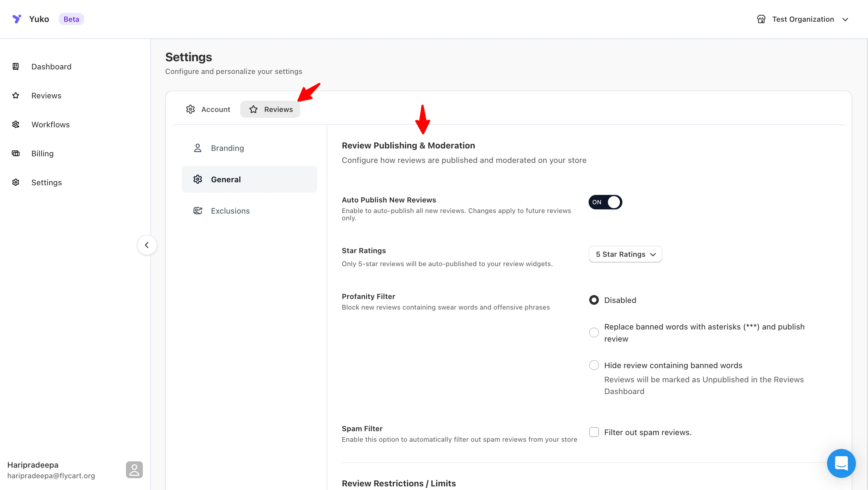Switch to the Account tab
Image resolution: width=868 pixels, height=490 pixels.
tap(208, 109)
